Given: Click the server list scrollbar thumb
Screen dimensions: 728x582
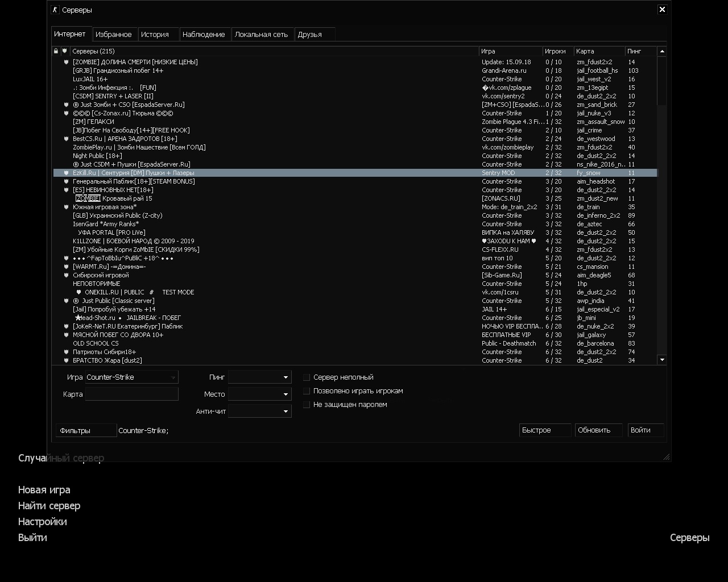Looking at the screenshot, I should 661,80.
